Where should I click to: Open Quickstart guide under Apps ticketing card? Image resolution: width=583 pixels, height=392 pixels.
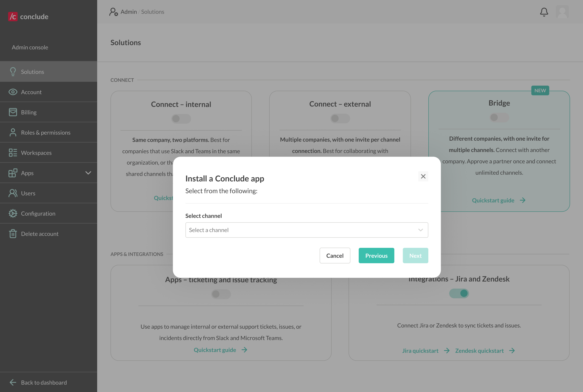coord(215,350)
